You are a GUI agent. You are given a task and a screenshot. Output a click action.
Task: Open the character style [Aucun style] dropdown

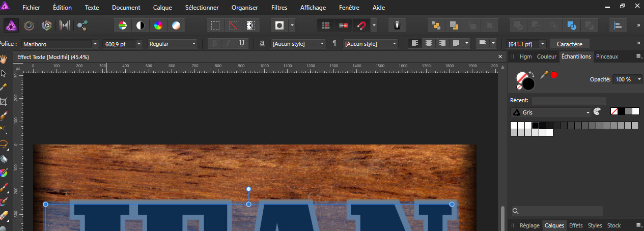(298, 44)
